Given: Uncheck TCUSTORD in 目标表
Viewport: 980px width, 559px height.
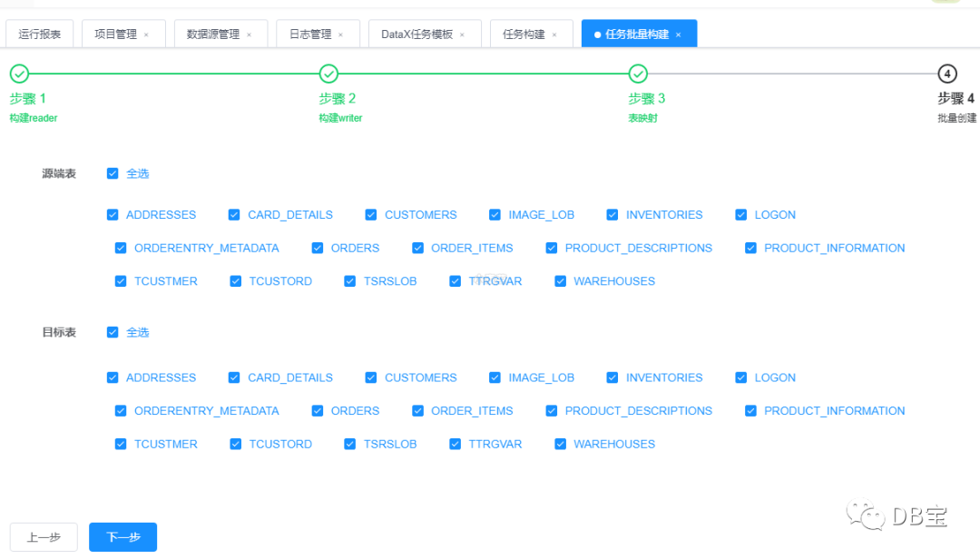Looking at the screenshot, I should pyautogui.click(x=236, y=444).
